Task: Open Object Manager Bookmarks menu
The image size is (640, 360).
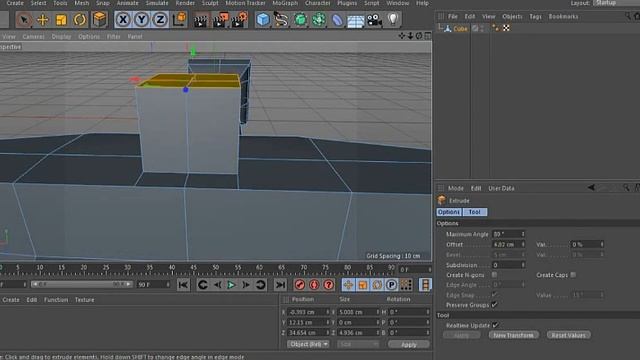Action: (x=563, y=17)
